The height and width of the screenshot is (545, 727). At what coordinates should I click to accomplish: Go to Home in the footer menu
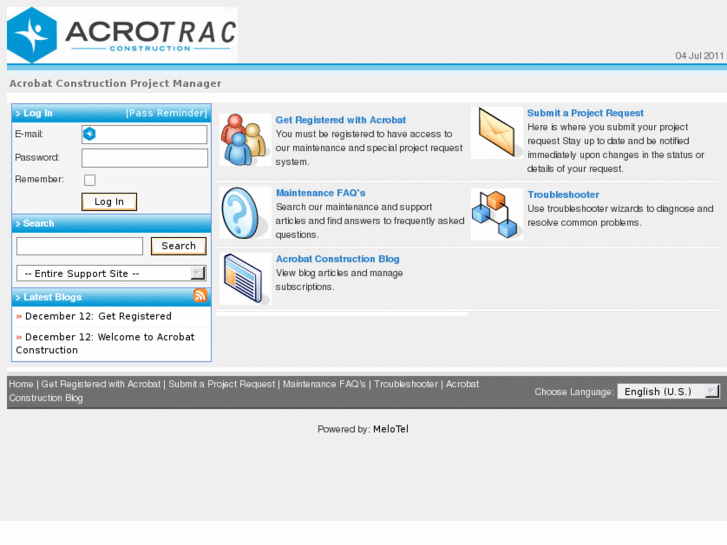click(x=21, y=384)
